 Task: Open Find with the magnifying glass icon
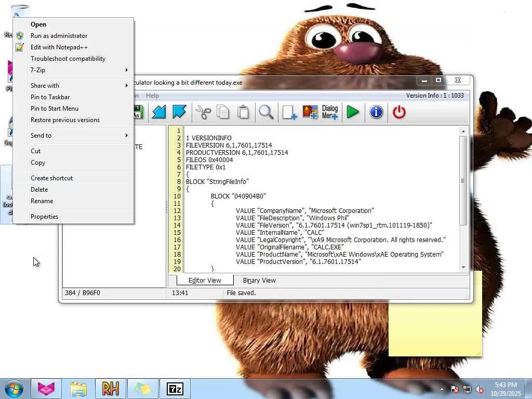(266, 112)
